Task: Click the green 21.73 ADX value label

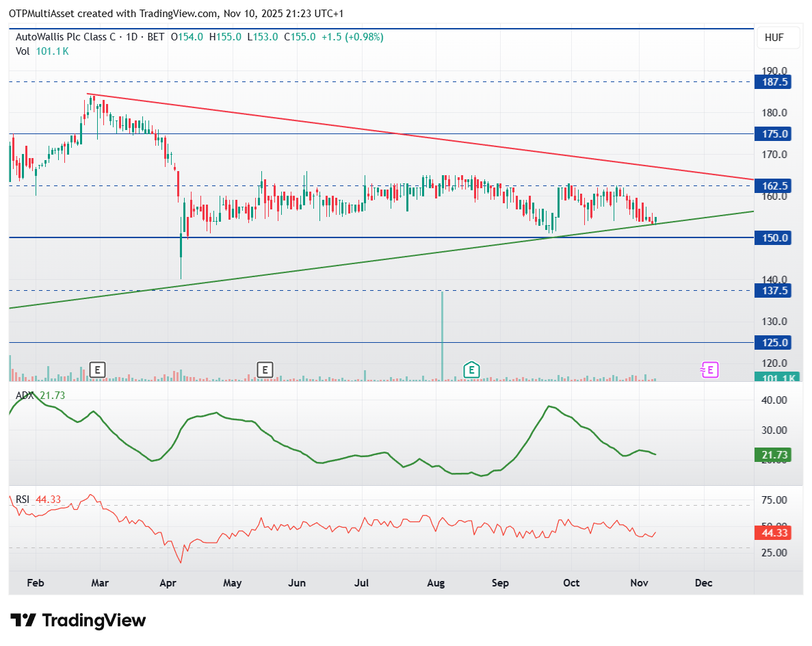Action: [x=772, y=455]
